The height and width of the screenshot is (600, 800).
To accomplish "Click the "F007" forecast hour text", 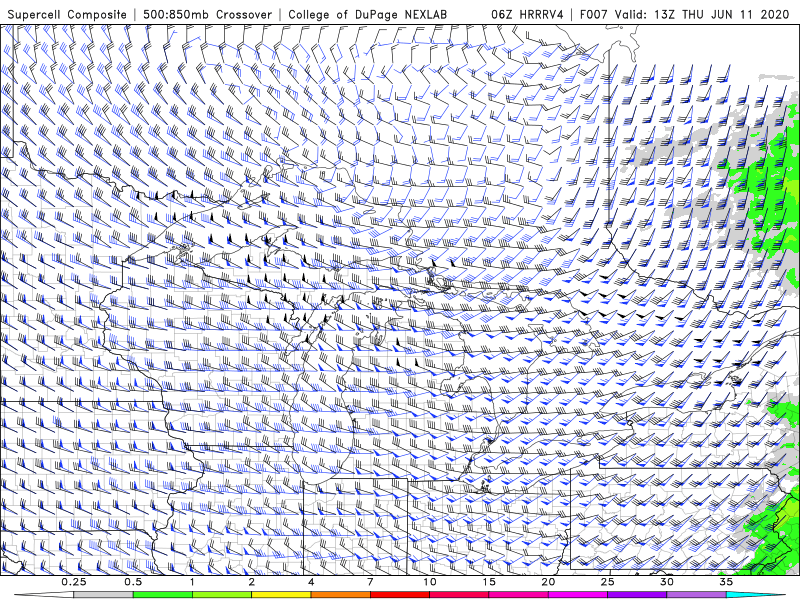I will click(593, 15).
